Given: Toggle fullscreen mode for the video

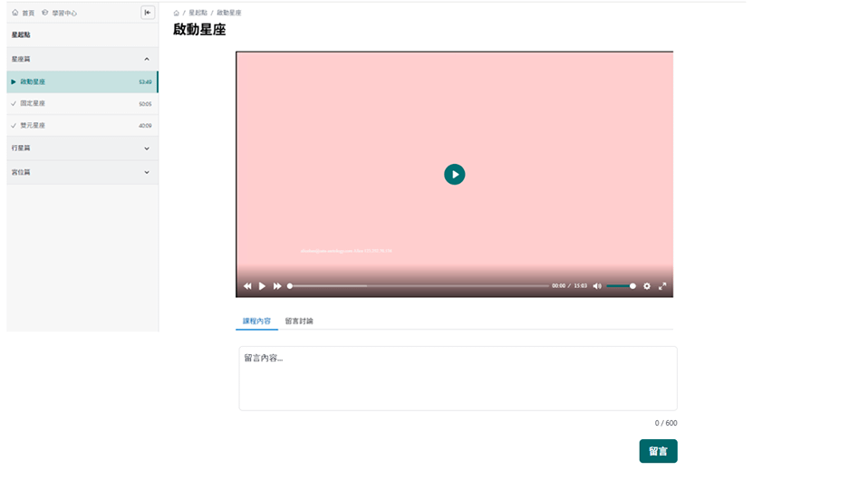Looking at the screenshot, I should (x=662, y=286).
